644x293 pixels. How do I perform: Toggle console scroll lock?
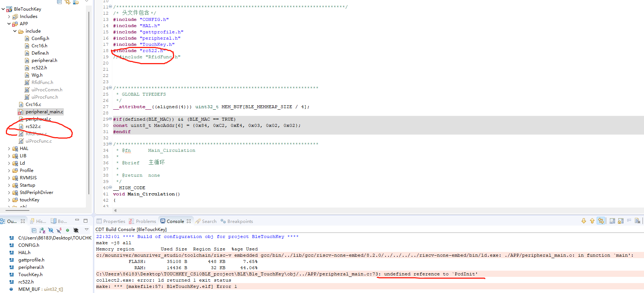(x=621, y=221)
